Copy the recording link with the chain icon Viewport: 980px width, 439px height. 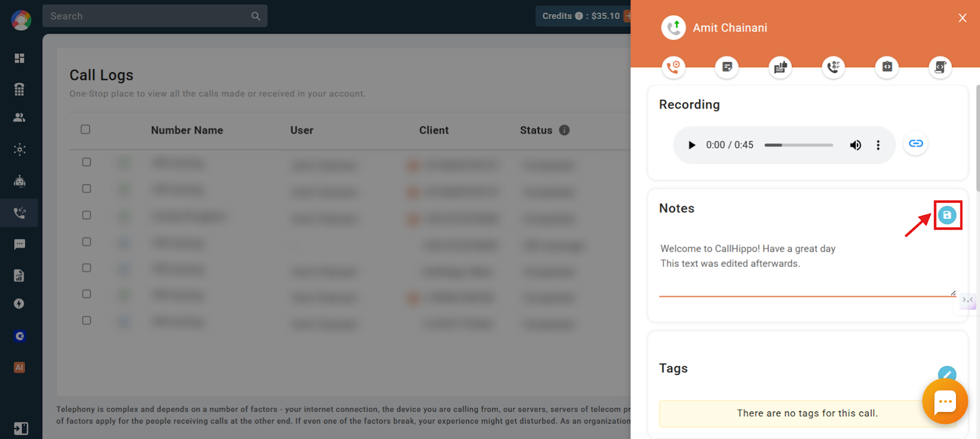pyautogui.click(x=916, y=143)
